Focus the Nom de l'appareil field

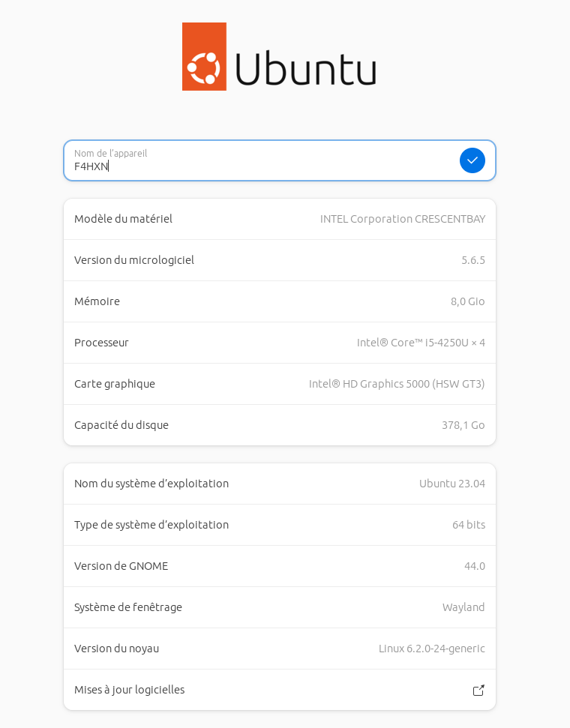coord(280,160)
